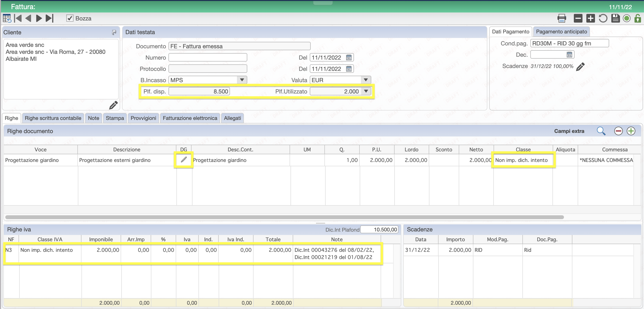Image resolution: width=644 pixels, height=309 pixels.
Task: Click the Cond.pag. field RD30M
Action: (570, 43)
